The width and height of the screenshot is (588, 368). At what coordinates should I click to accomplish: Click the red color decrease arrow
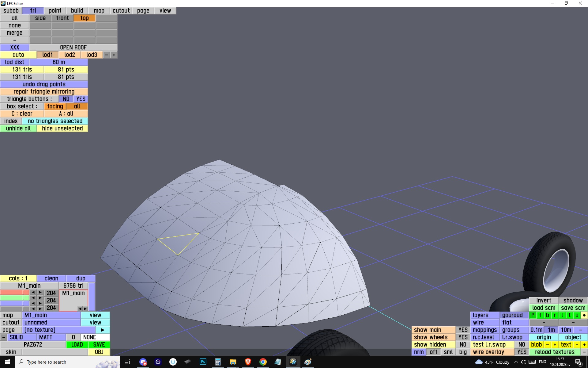pos(33,293)
